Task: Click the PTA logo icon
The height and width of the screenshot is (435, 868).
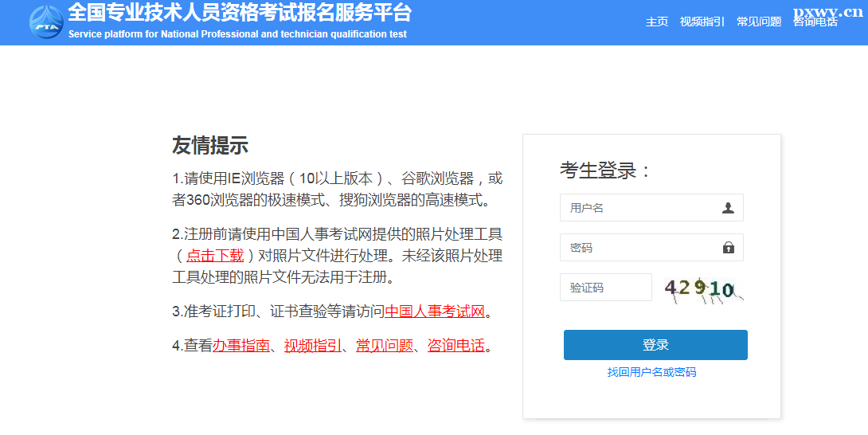Action: tap(46, 22)
